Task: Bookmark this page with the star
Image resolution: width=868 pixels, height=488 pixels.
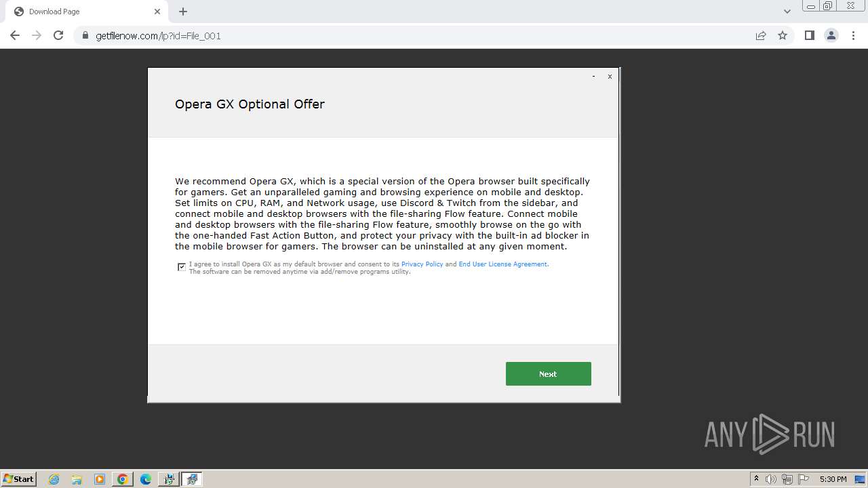Action: tap(783, 36)
